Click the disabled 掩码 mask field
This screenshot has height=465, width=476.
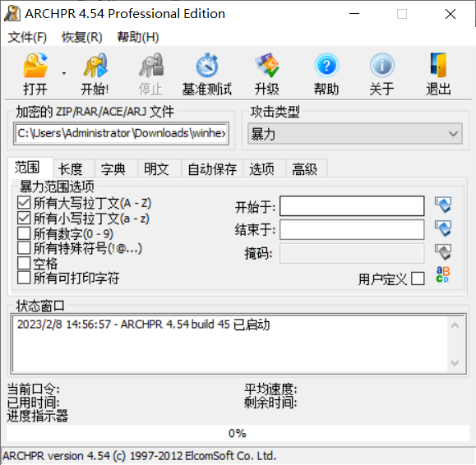[x=352, y=253]
